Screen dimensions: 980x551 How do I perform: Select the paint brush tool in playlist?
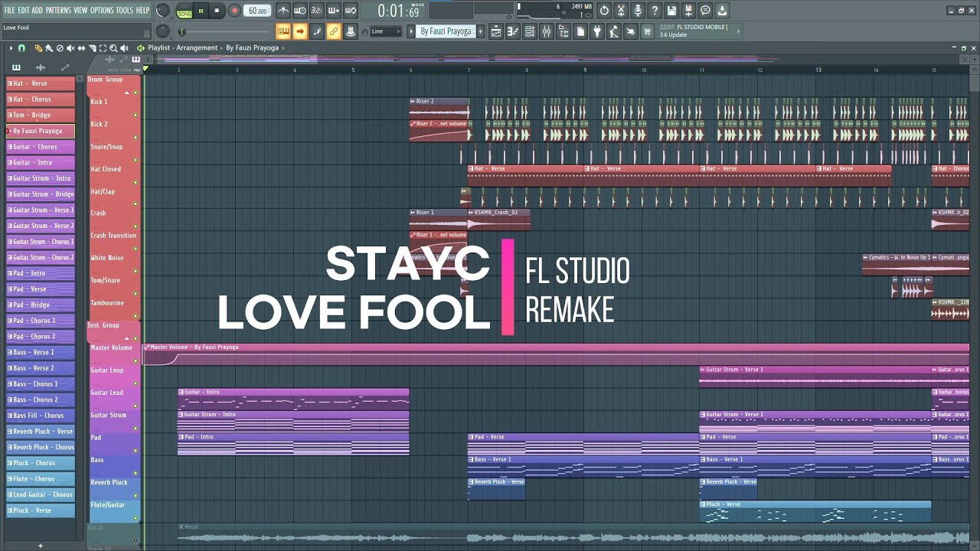(x=49, y=48)
